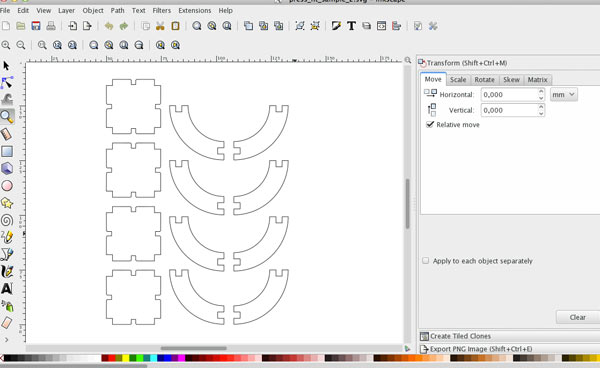Open the File menu
This screenshot has width=600, height=368.
click(5, 10)
